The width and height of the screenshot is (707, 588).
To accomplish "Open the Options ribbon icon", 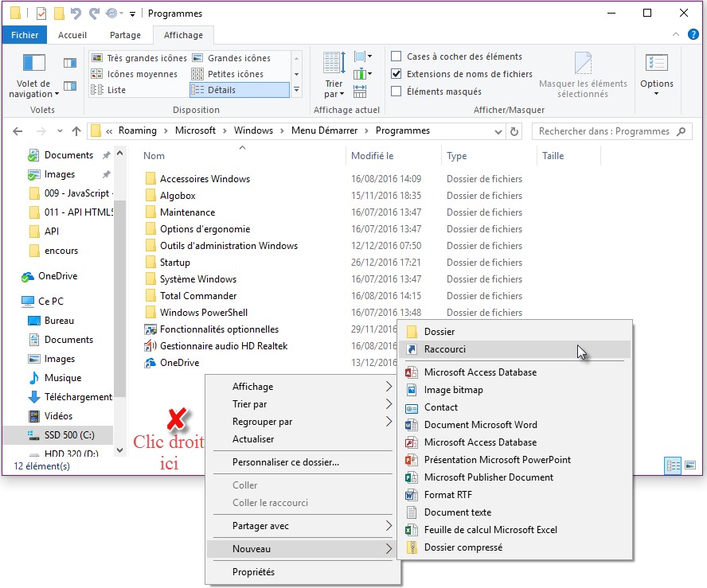I will tap(656, 64).
